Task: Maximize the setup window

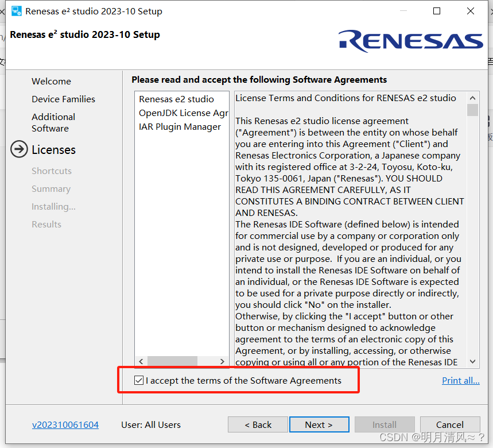Action: click(x=437, y=11)
